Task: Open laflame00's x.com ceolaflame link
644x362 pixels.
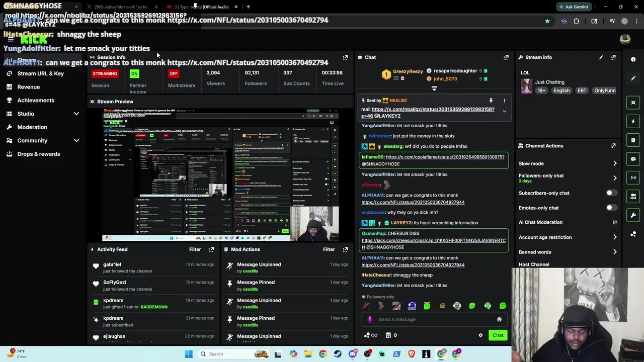Action: 445,157
